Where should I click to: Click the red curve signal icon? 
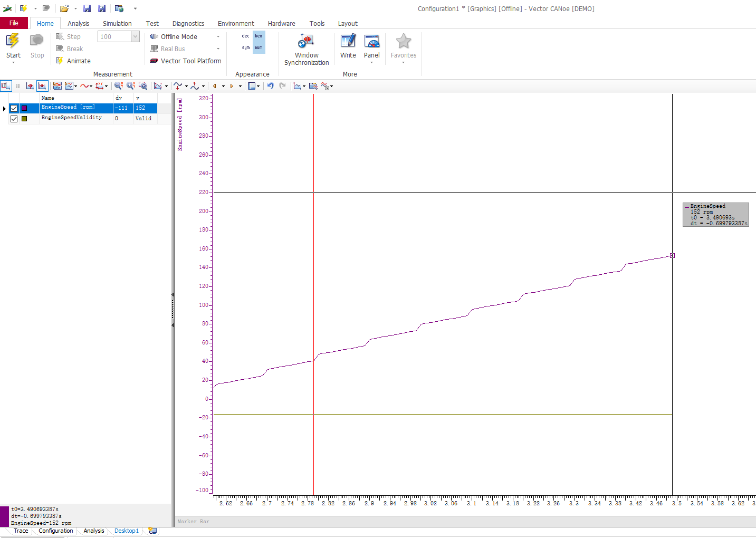click(x=84, y=86)
